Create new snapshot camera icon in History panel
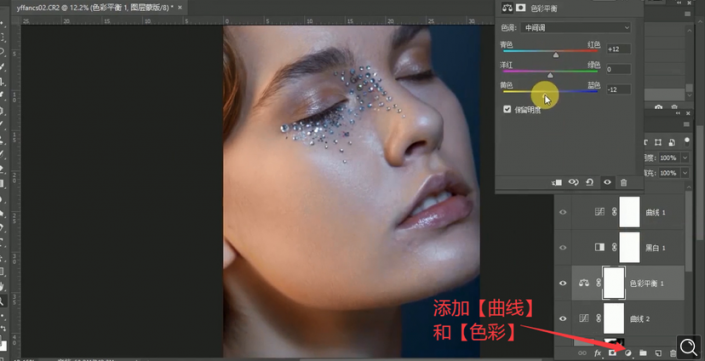Viewport: 705px width, 361px height. [x=659, y=107]
